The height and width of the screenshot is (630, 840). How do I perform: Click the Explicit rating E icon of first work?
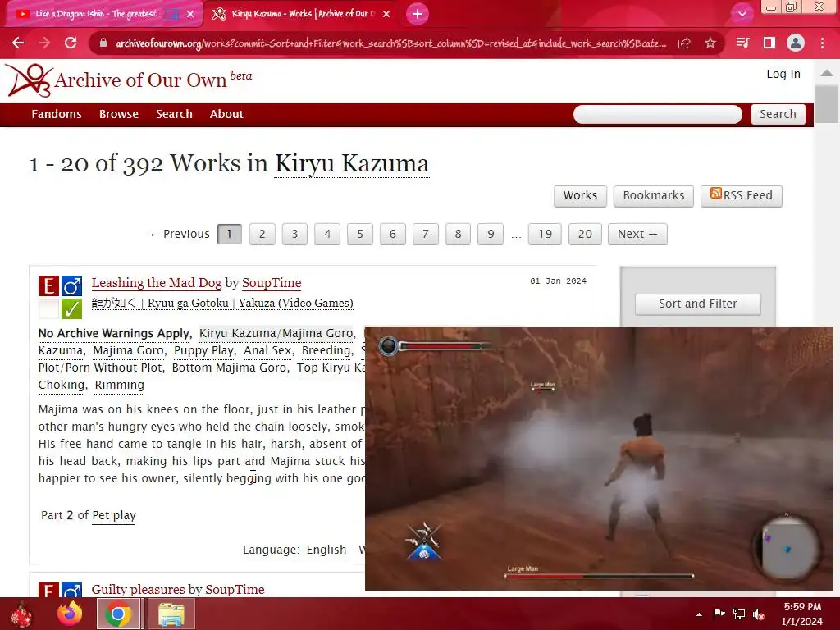point(48,286)
